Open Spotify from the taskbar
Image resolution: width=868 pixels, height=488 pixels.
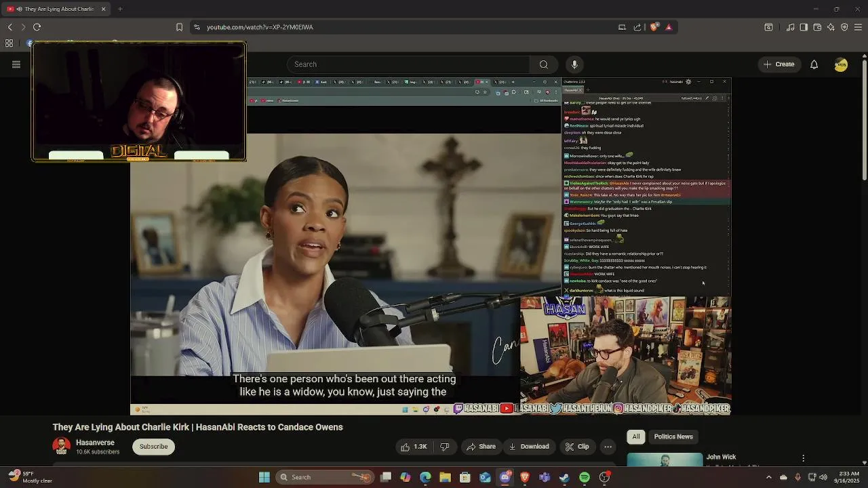pos(585,477)
